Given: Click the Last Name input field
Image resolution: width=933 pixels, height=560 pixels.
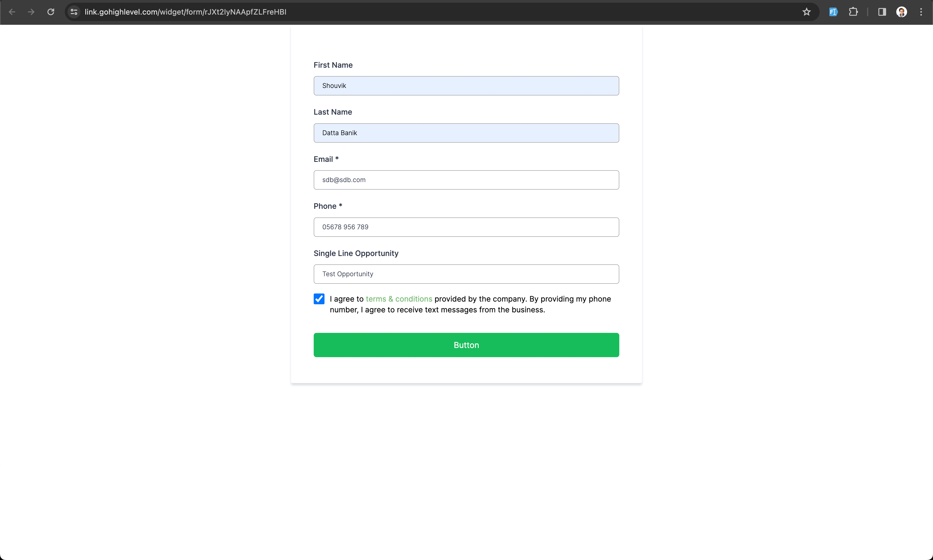Looking at the screenshot, I should (x=466, y=132).
